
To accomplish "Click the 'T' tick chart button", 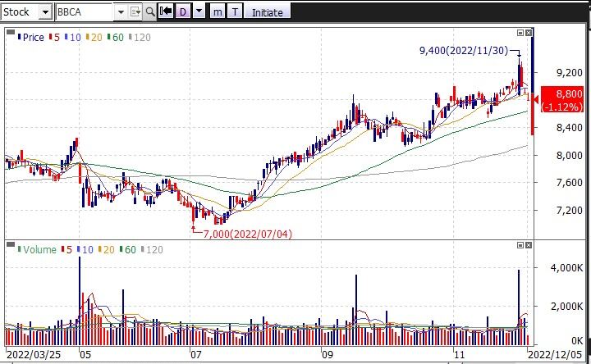I will pyautogui.click(x=236, y=11).
